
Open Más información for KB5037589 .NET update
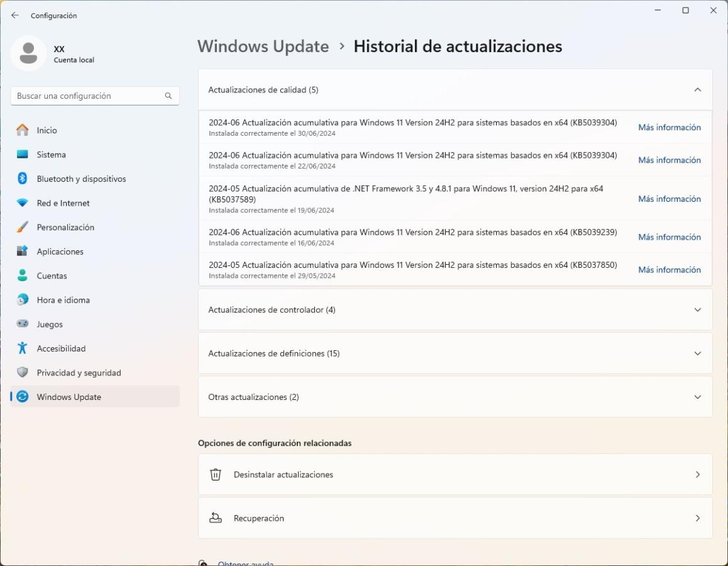click(670, 199)
